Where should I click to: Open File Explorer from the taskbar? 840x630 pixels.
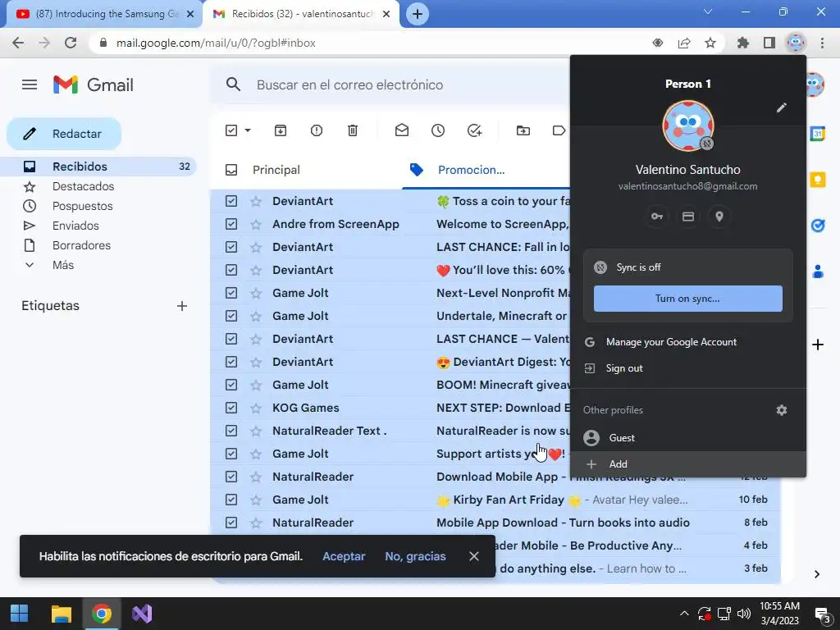[61, 614]
